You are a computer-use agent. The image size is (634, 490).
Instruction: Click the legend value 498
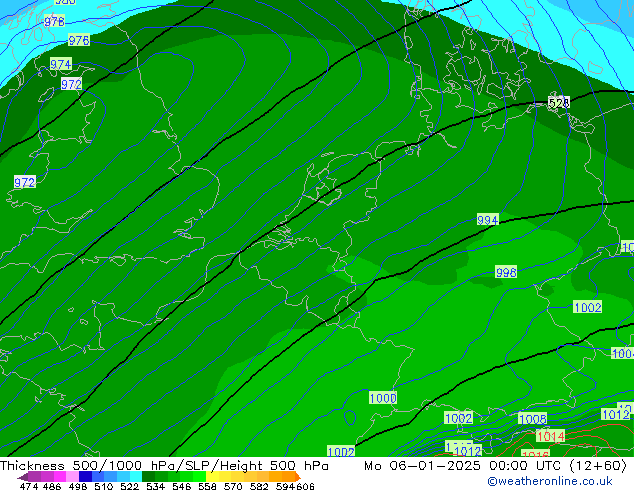[x=78, y=486]
